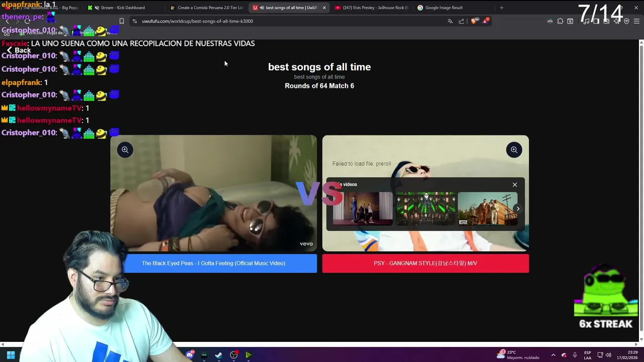Change ESP LAA input language
The height and width of the screenshot is (362, 644).
587,355
